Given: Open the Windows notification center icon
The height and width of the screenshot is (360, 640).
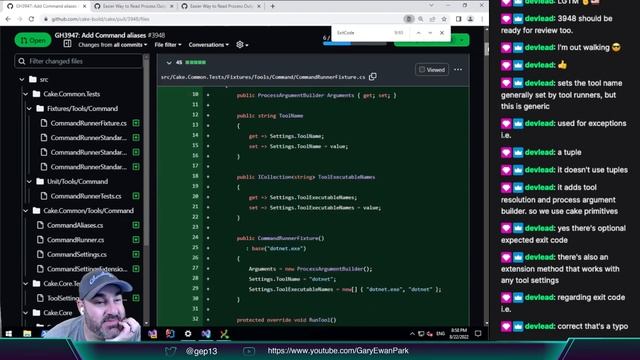Looking at the screenshot, I should coord(478,334).
